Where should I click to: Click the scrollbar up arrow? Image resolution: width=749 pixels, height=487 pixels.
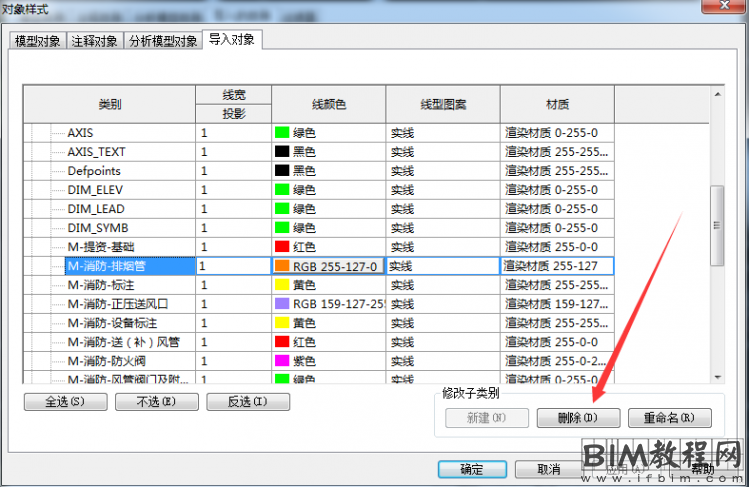point(716,95)
